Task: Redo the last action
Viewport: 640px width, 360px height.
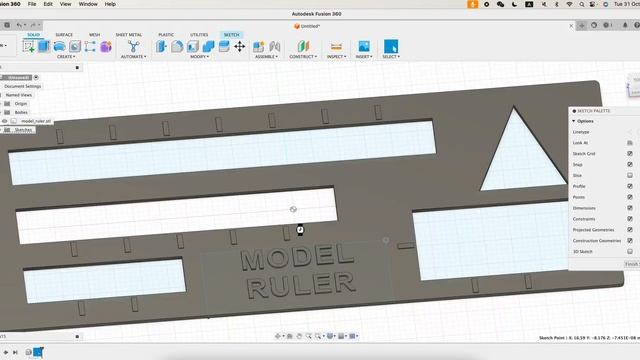Action: pos(33,25)
